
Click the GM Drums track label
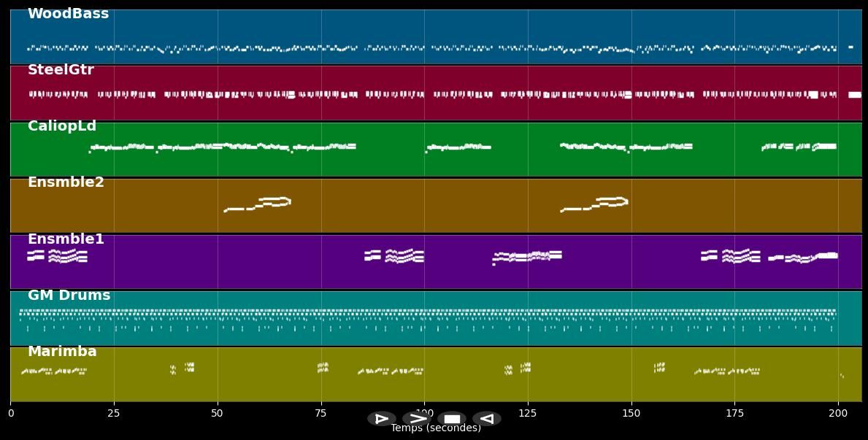69,296
